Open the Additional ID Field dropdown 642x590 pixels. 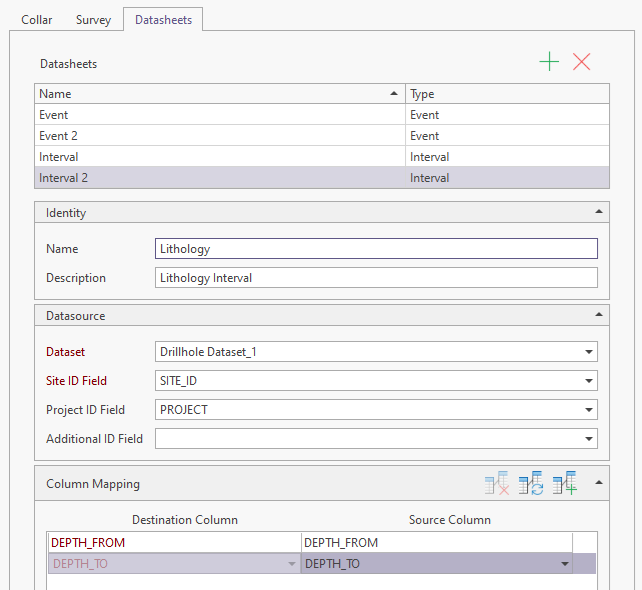point(589,439)
